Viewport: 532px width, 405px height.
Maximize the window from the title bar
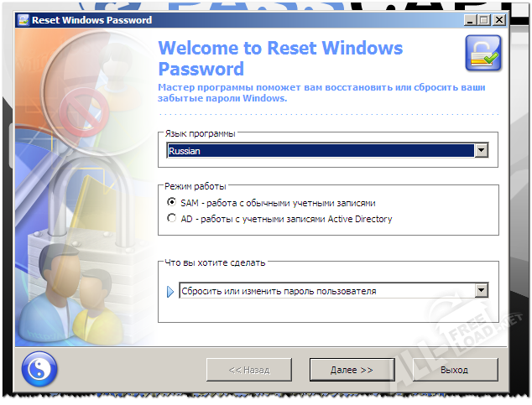[x=483, y=19]
